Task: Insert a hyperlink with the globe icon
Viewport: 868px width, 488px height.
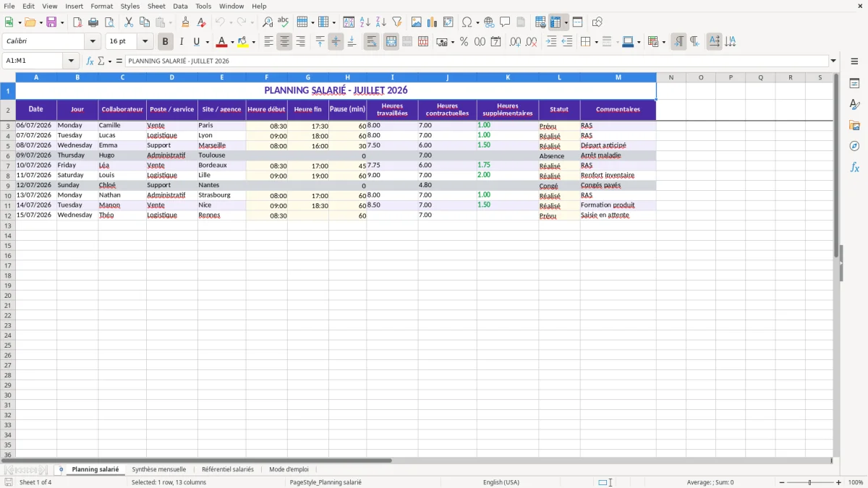Action: 490,22
